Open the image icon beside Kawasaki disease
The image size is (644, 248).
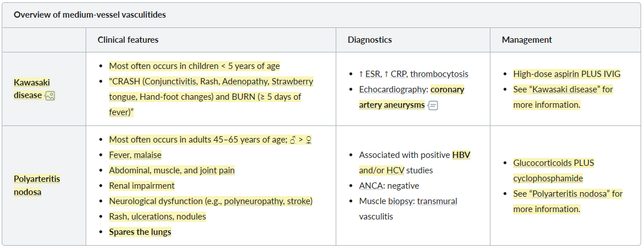point(50,96)
